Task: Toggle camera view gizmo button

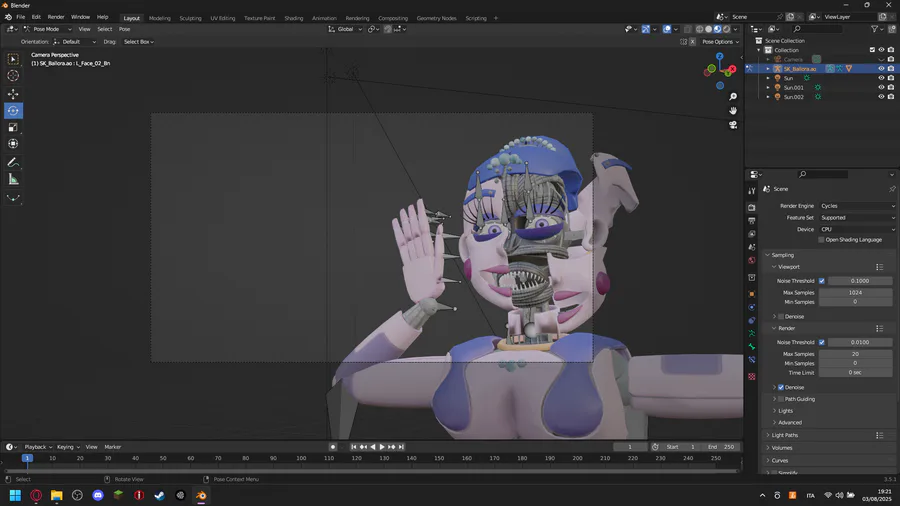Action: pos(733,124)
